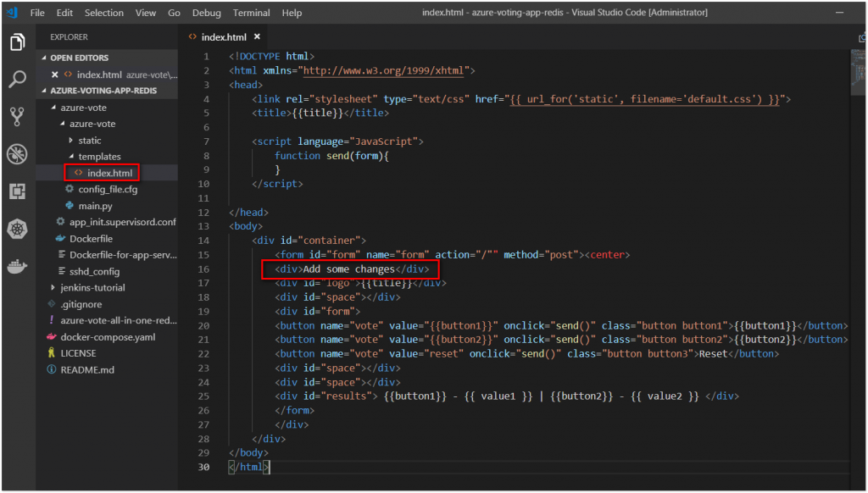
Task: Collapse the top-level azure-vote folder
Action: pos(53,108)
